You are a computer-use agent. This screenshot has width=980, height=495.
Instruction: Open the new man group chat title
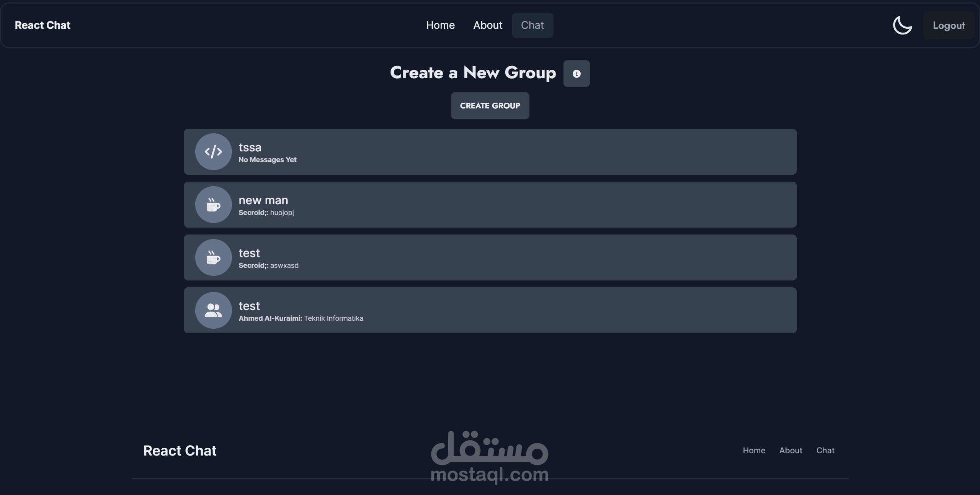point(263,200)
